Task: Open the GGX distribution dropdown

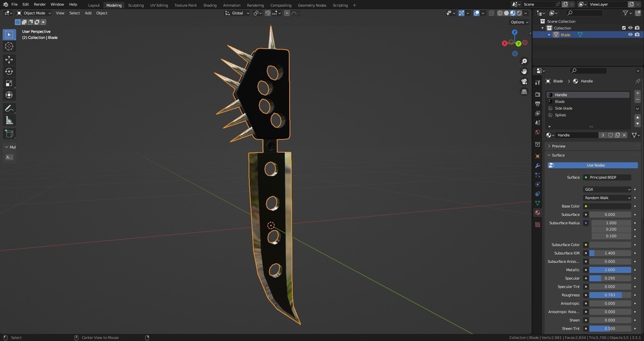Action: [607, 190]
